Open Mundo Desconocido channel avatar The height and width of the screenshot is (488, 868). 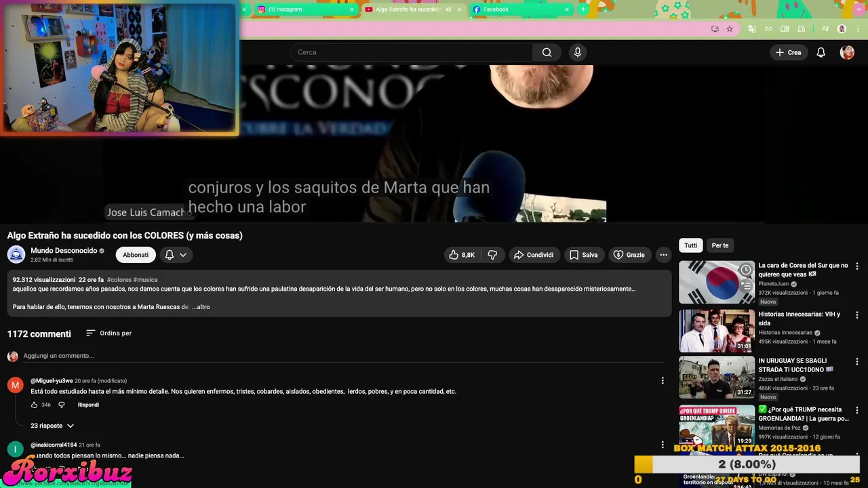tap(16, 255)
